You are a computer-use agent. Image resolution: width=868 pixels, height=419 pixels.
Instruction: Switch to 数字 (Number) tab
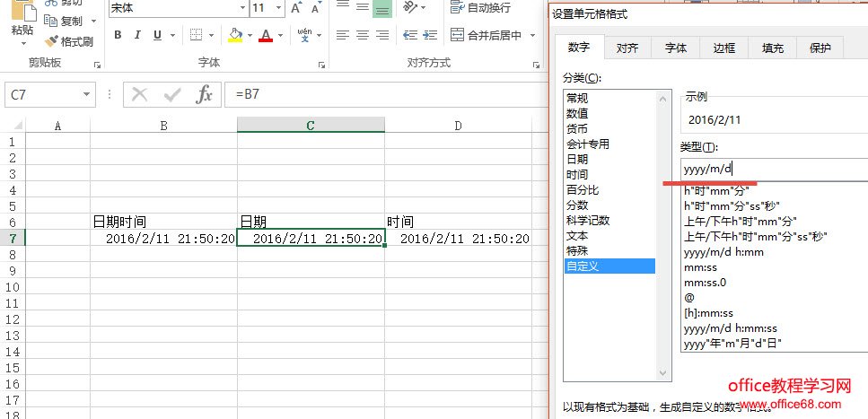point(578,48)
